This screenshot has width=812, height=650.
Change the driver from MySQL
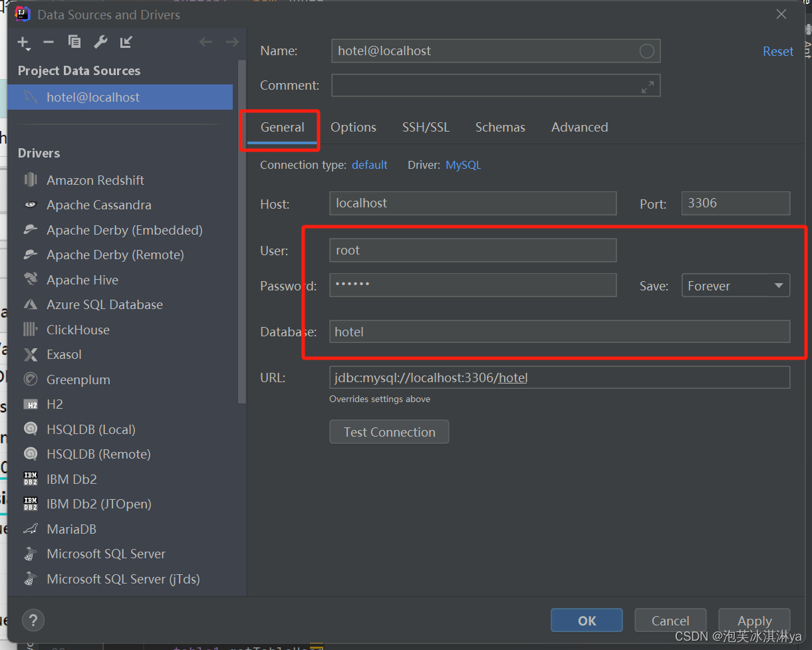(x=463, y=165)
